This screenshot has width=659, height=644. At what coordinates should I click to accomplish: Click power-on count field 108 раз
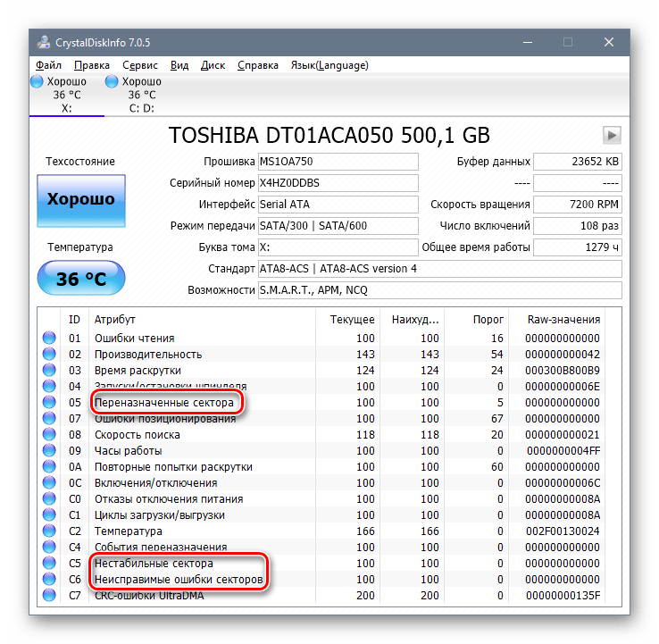[578, 226]
